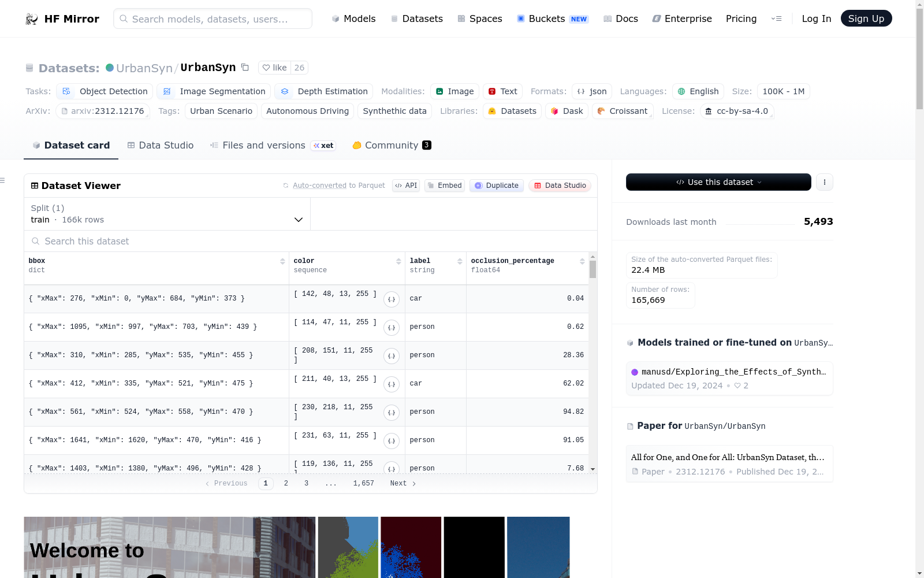
Task: Open the arxiv:2312.12176 tag
Action: point(103,111)
